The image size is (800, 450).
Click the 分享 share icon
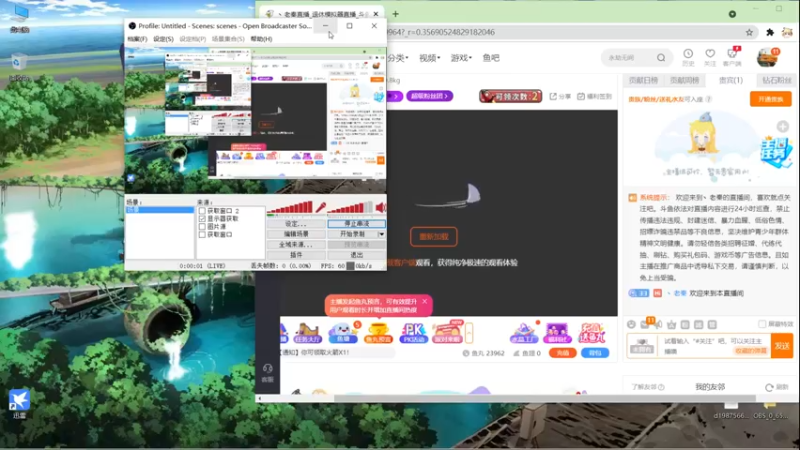(x=560, y=96)
